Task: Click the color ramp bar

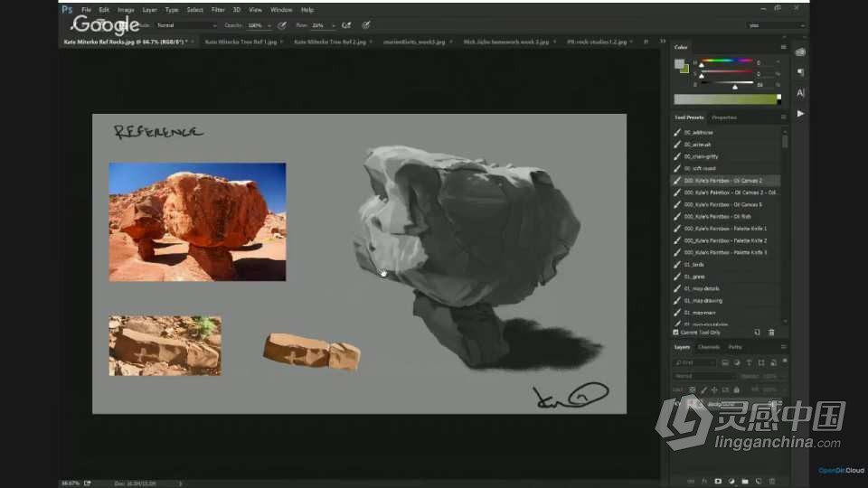Action: pos(725,99)
